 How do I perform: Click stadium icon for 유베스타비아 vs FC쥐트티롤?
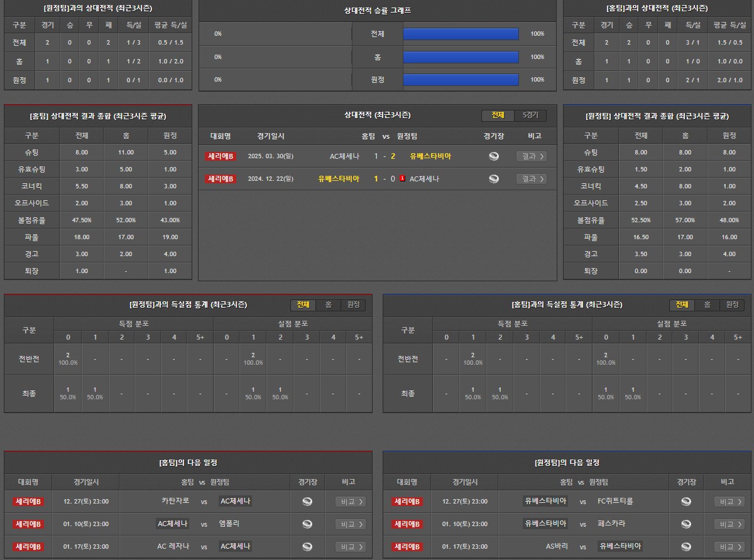[x=686, y=502]
